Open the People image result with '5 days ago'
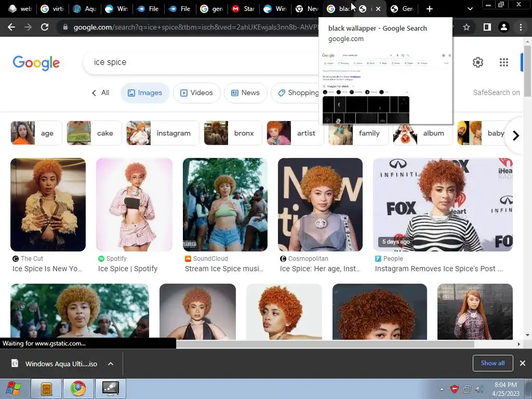Image resolution: width=532 pixels, height=399 pixels. [x=443, y=205]
